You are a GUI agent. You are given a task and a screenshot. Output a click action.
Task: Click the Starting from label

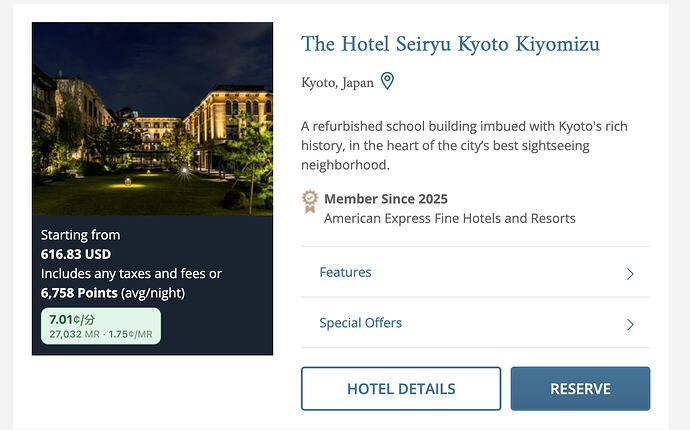[81, 235]
